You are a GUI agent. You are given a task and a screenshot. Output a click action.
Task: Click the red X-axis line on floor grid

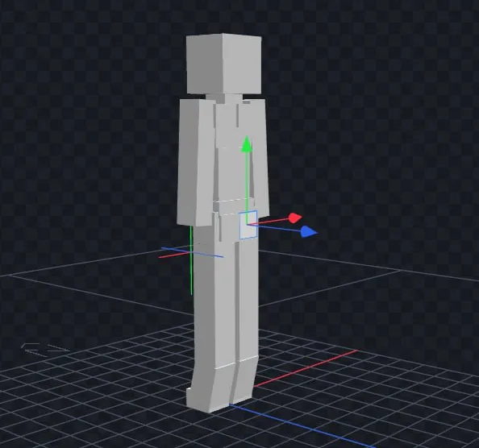pos(306,369)
